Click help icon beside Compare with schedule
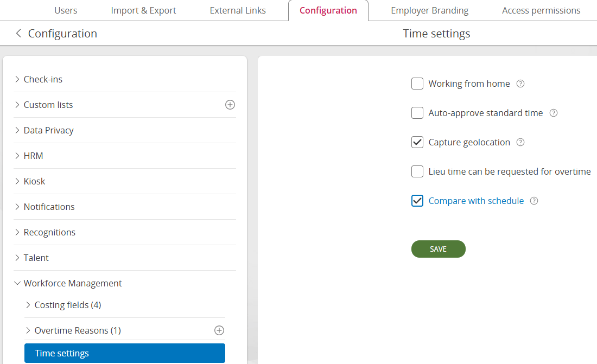The width and height of the screenshot is (597, 364). point(534,201)
